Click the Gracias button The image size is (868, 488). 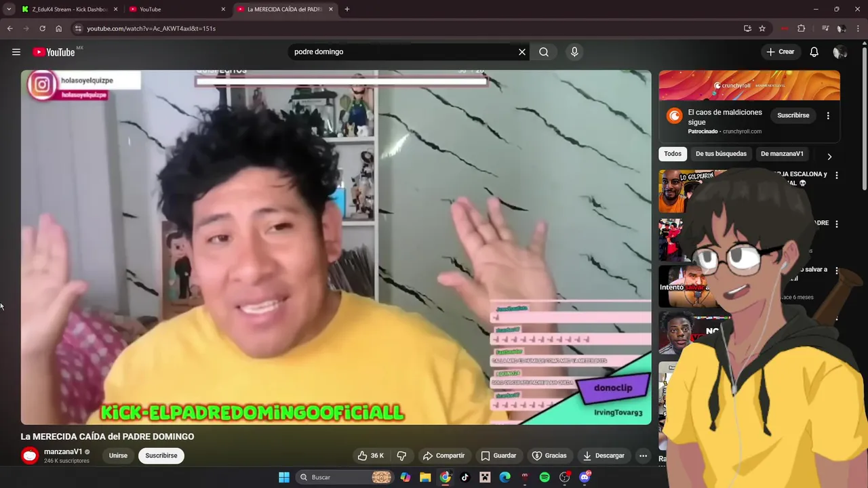click(549, 455)
